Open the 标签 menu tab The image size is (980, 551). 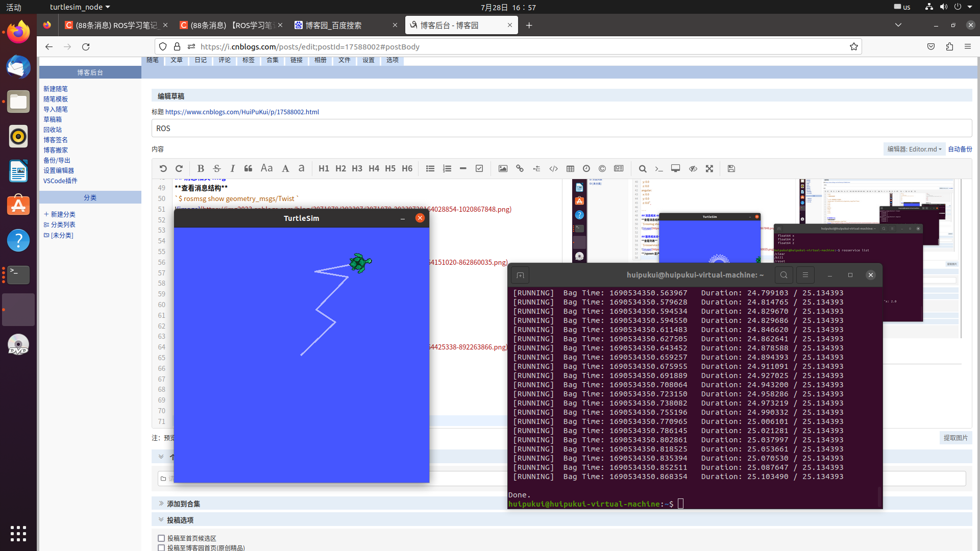pos(248,60)
